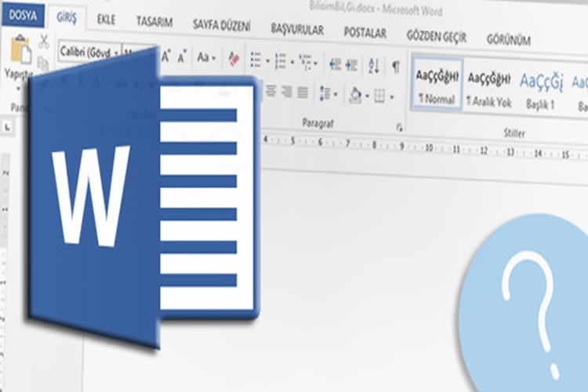The height and width of the screenshot is (392, 588).
Task: Open the Paragraf dialog launcher
Action: point(399,127)
